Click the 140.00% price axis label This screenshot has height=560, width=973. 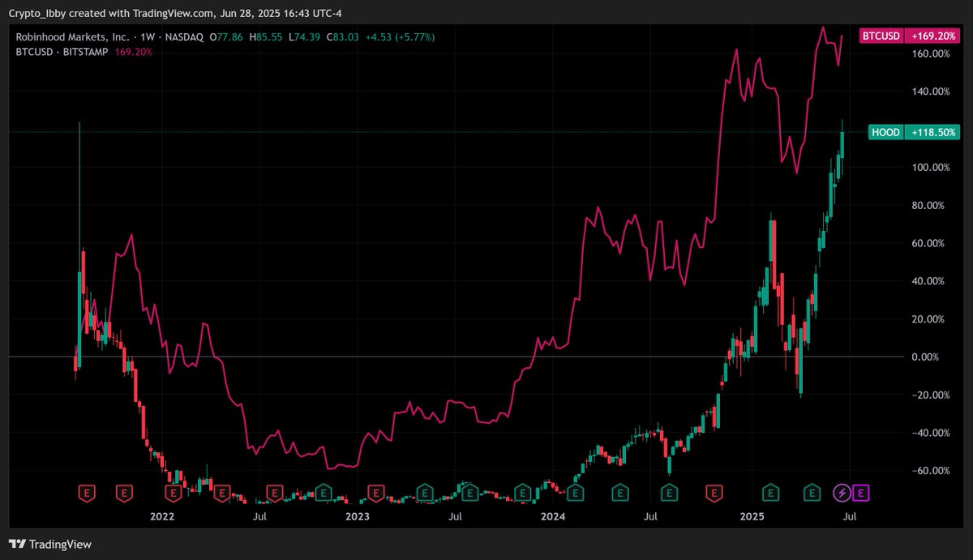930,92
